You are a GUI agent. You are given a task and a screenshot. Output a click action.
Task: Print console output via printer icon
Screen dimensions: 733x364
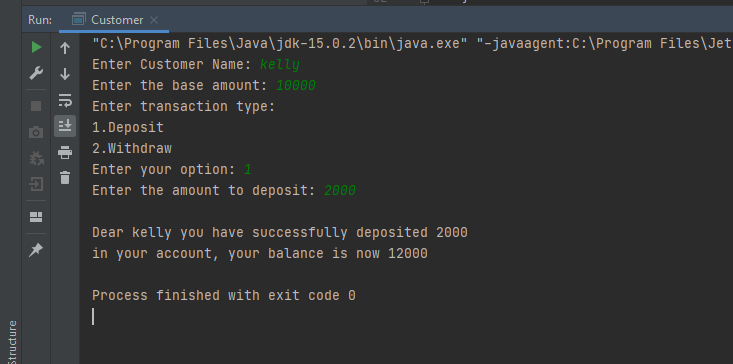pos(65,152)
